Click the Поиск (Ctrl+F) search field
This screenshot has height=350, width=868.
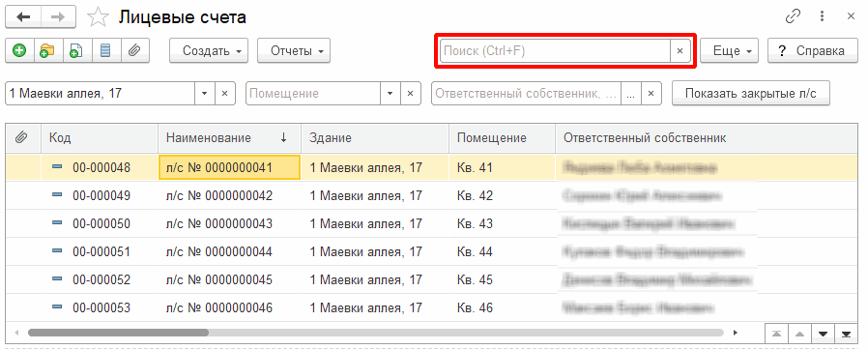tap(555, 51)
